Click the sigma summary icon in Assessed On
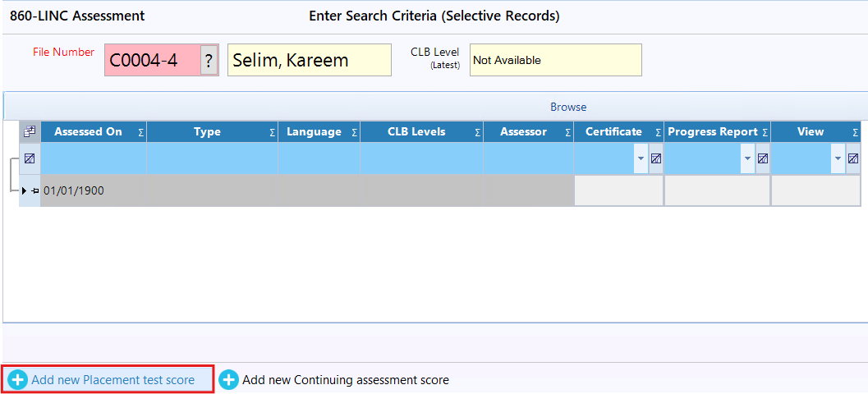Image resolution: width=868 pixels, height=394 pixels. [140, 132]
